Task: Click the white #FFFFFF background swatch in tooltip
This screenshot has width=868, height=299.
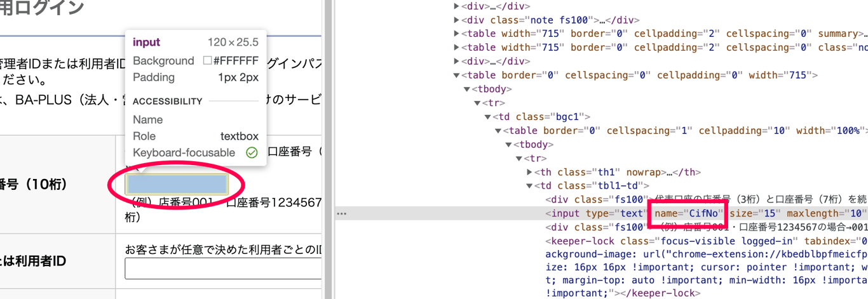Action: click(207, 61)
